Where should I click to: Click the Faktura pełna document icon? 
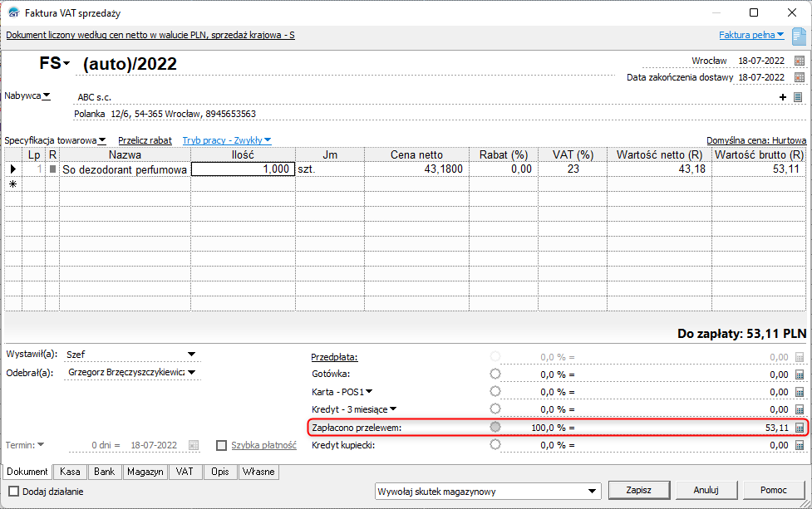799,37
